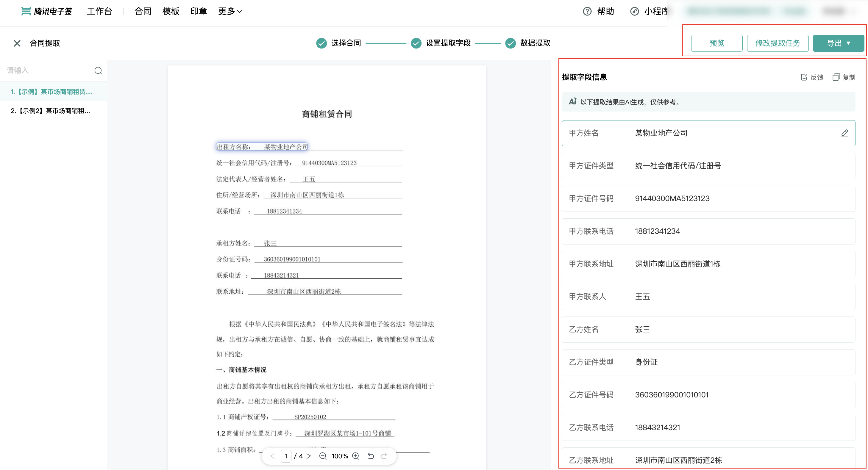
Task: Click the 复制 copy icon
Action: (836, 77)
